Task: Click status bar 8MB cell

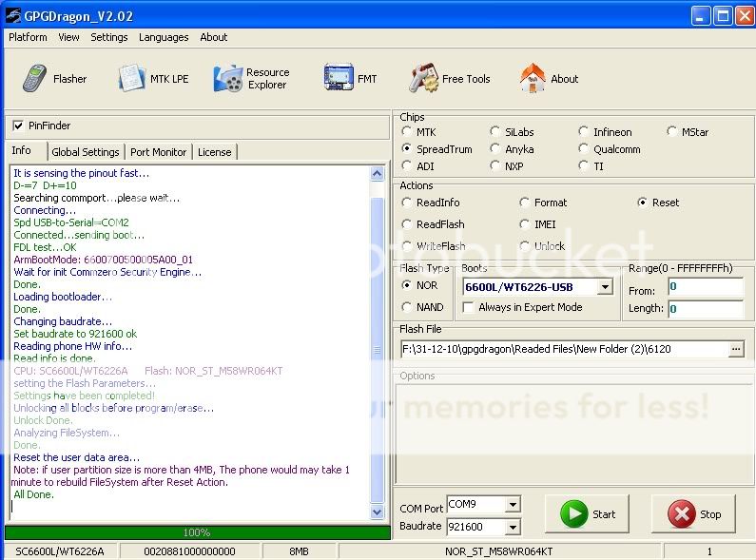Action: 299,551
